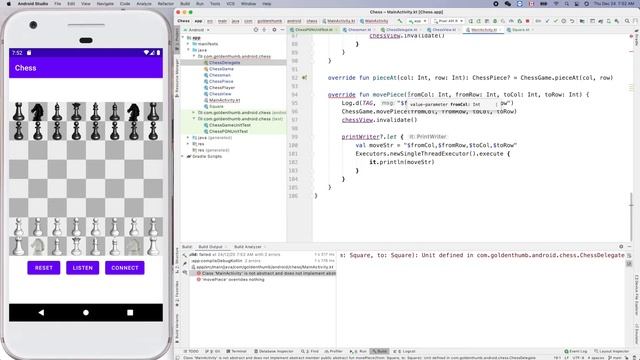
Task: Click the Apple logo in menu bar
Action: click(9, 4)
